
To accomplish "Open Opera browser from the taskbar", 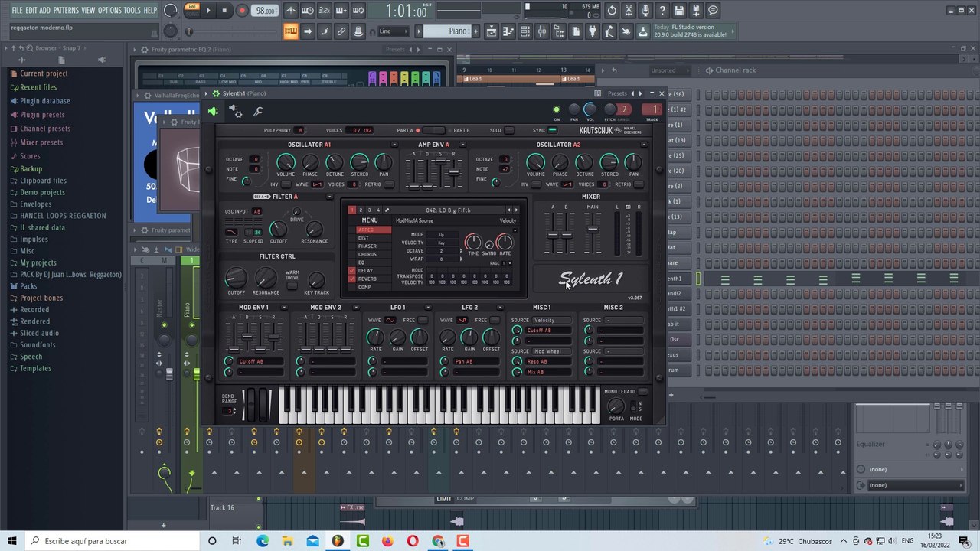I will coord(413,541).
